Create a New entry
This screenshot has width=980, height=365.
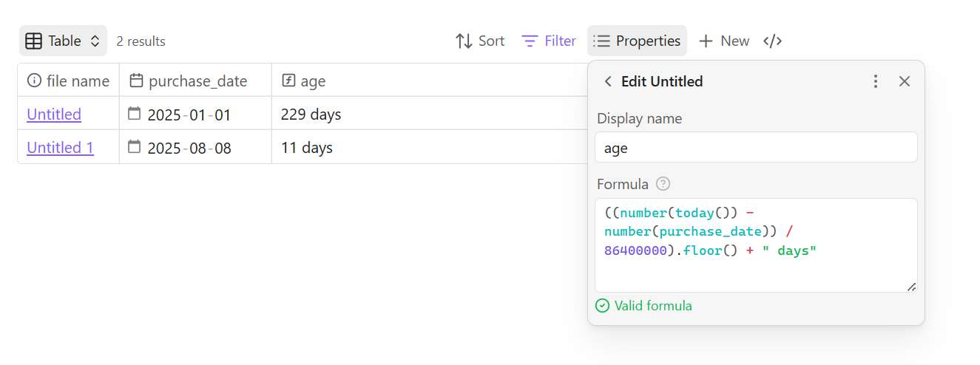pos(724,41)
